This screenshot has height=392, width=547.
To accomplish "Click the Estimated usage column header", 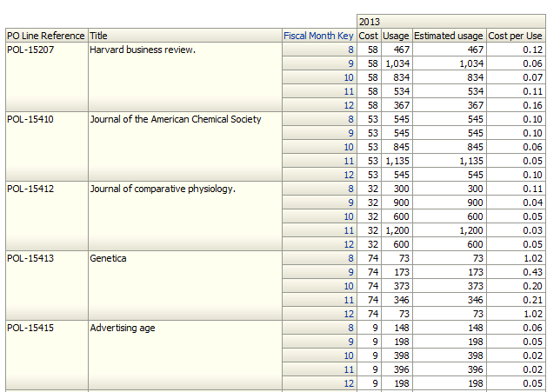I will click(449, 36).
